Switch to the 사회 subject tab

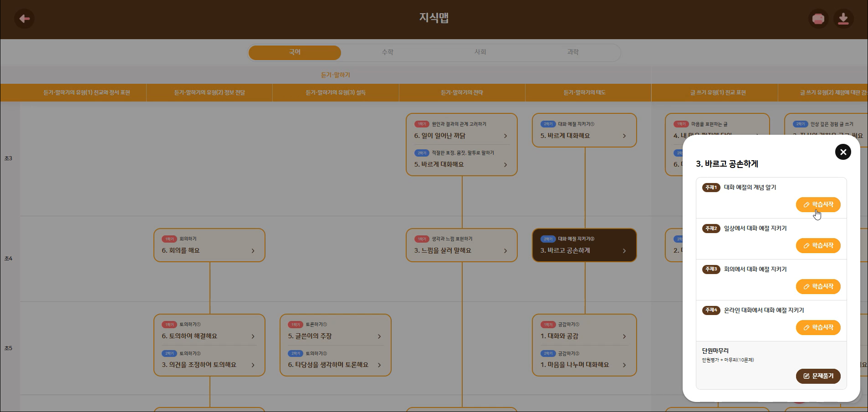coord(480,52)
